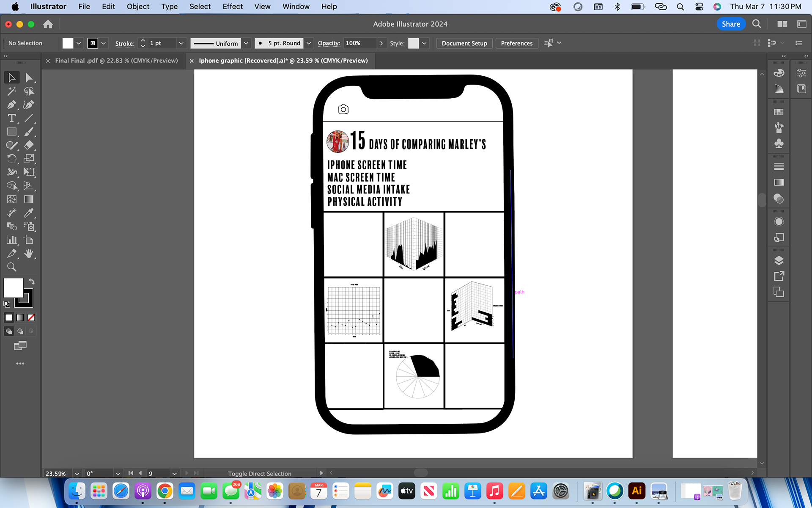Screen dimensions: 812x508
Task: Select the Type tool
Action: (11, 118)
